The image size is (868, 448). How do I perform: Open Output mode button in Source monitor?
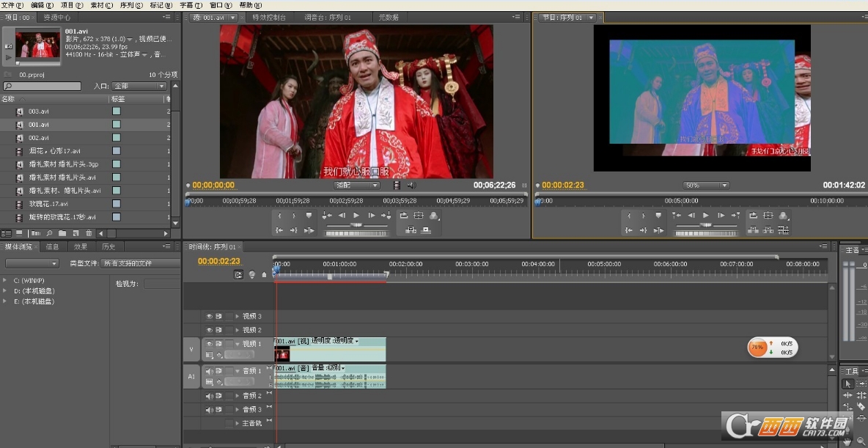[433, 216]
